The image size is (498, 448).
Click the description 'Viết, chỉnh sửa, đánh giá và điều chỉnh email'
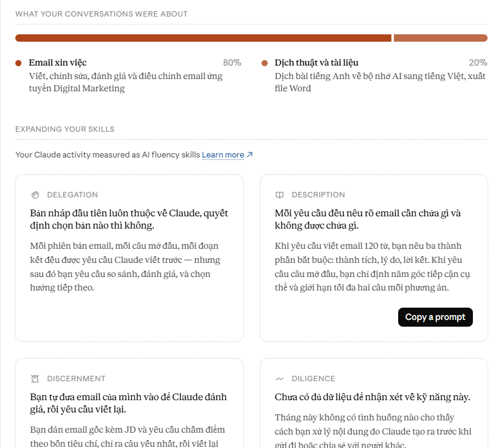pos(126,82)
